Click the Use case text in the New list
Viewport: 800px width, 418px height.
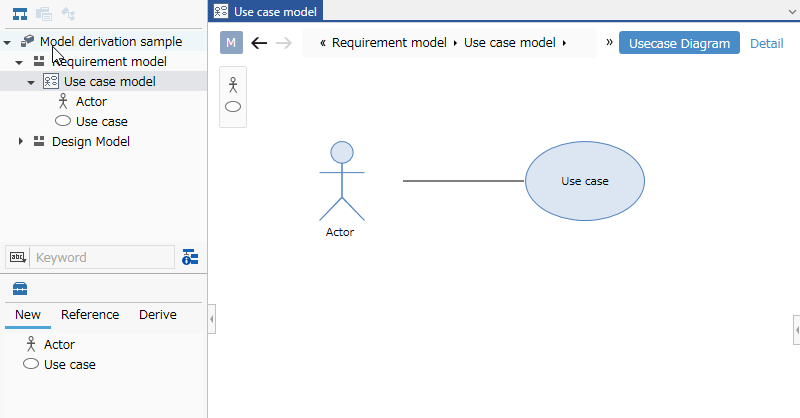(69, 364)
